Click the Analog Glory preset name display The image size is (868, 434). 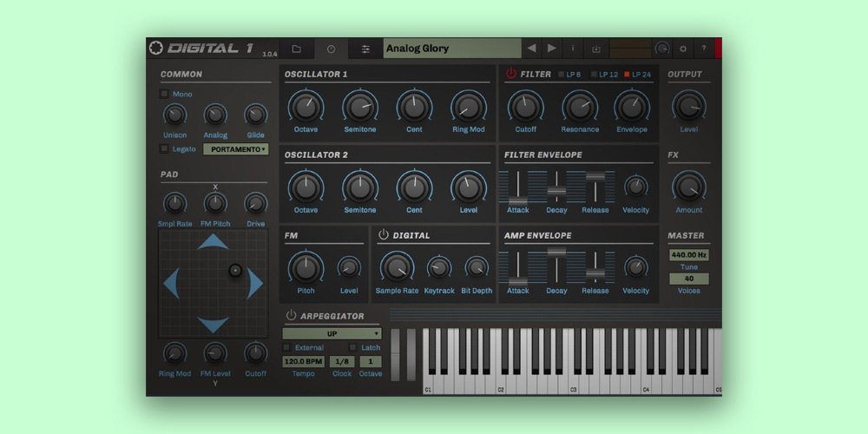point(452,48)
